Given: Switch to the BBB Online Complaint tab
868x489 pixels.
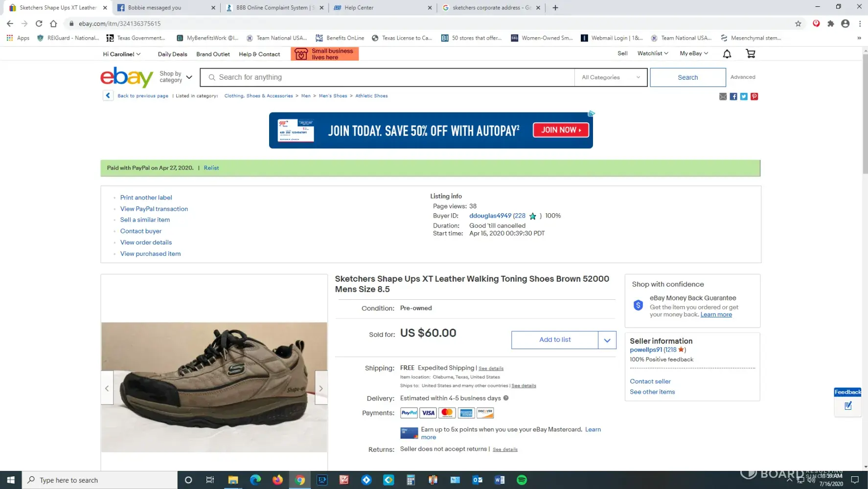Looking at the screenshot, I should coord(272,8).
